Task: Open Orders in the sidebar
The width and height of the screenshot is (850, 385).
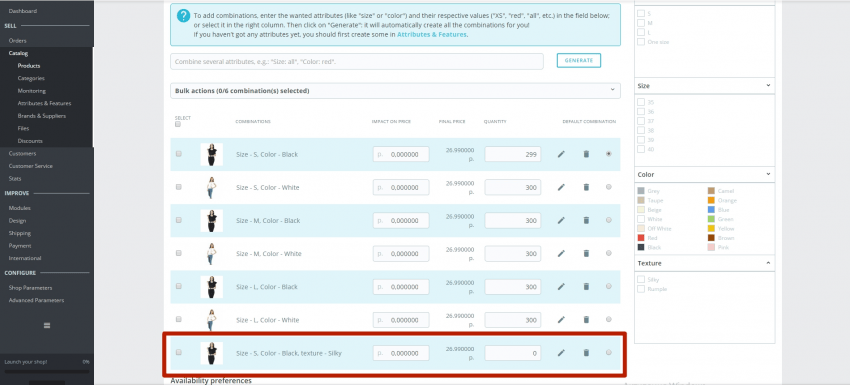Action: 17,41
